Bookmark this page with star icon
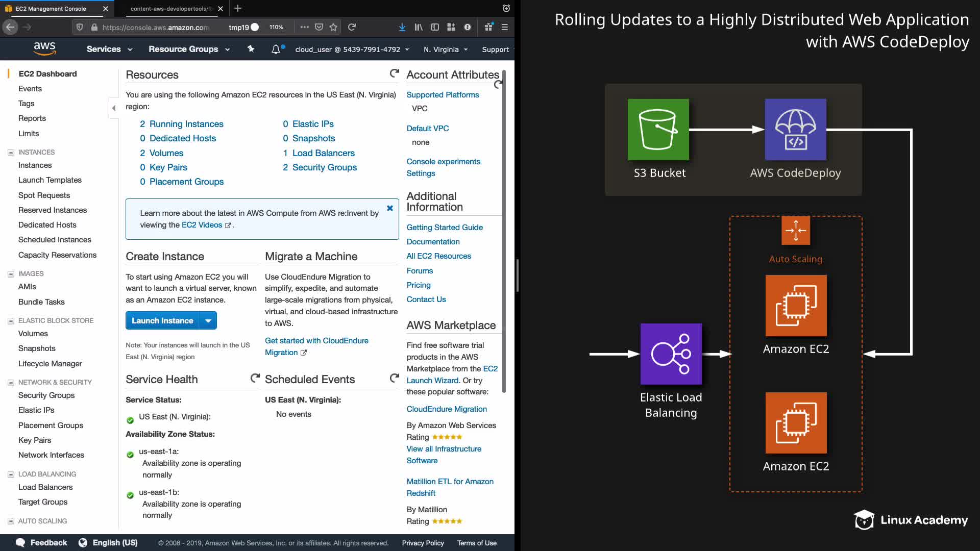980x551 pixels. 333,27
